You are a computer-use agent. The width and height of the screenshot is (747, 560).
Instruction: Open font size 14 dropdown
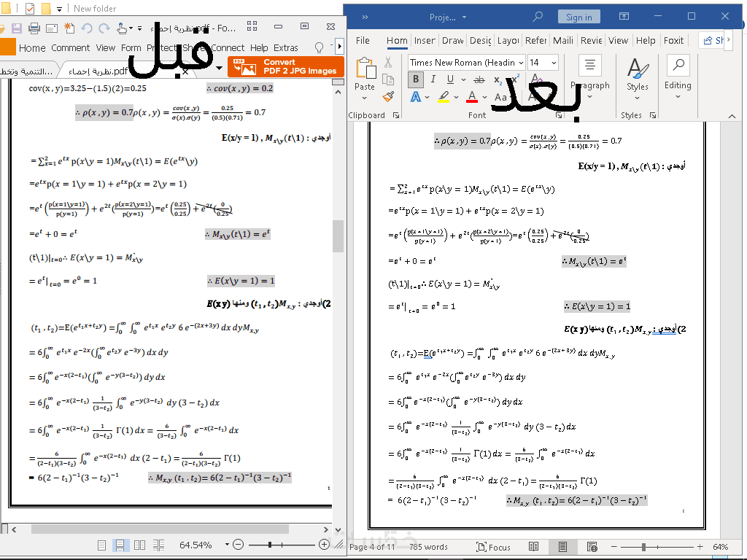click(554, 63)
